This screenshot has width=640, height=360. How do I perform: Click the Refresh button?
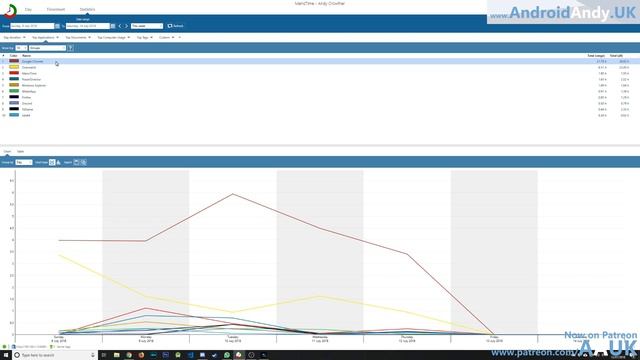176,26
